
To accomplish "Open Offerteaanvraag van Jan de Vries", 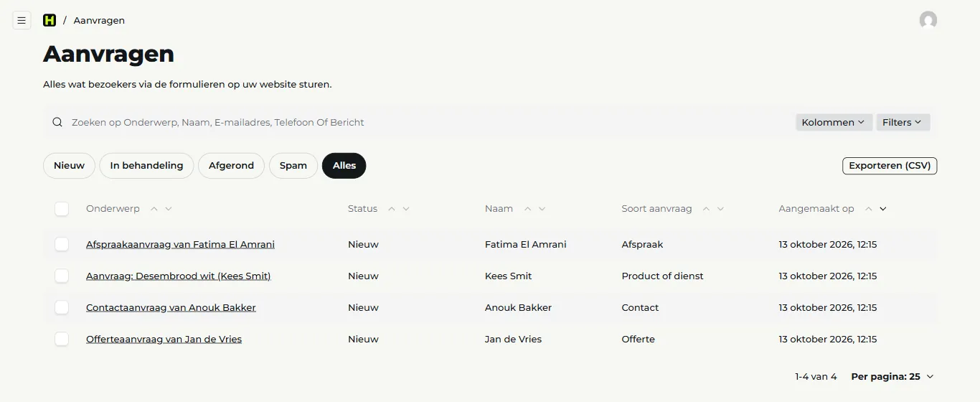I will pos(164,339).
